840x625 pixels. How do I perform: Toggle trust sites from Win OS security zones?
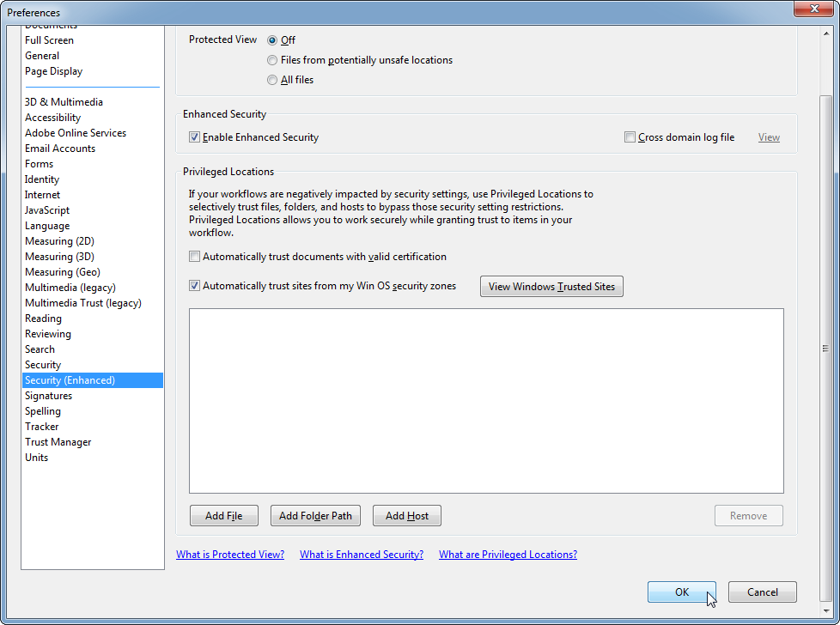click(x=195, y=286)
